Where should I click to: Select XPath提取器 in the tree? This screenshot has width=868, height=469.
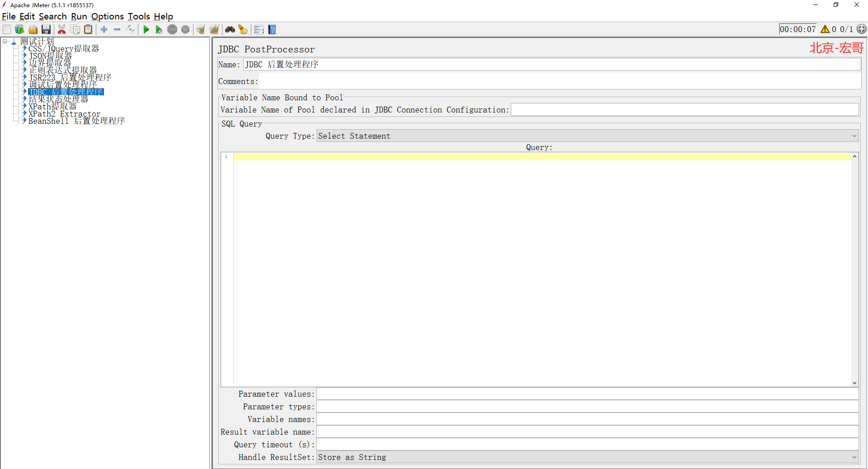(52, 106)
